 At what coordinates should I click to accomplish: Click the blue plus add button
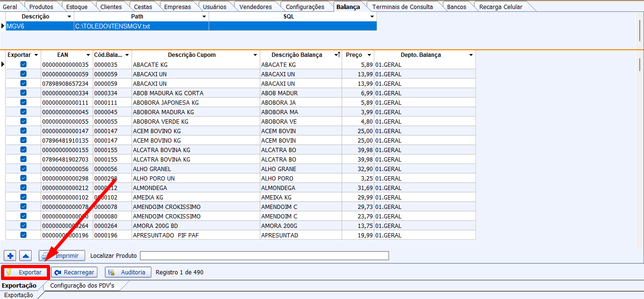pyautogui.click(x=10, y=256)
